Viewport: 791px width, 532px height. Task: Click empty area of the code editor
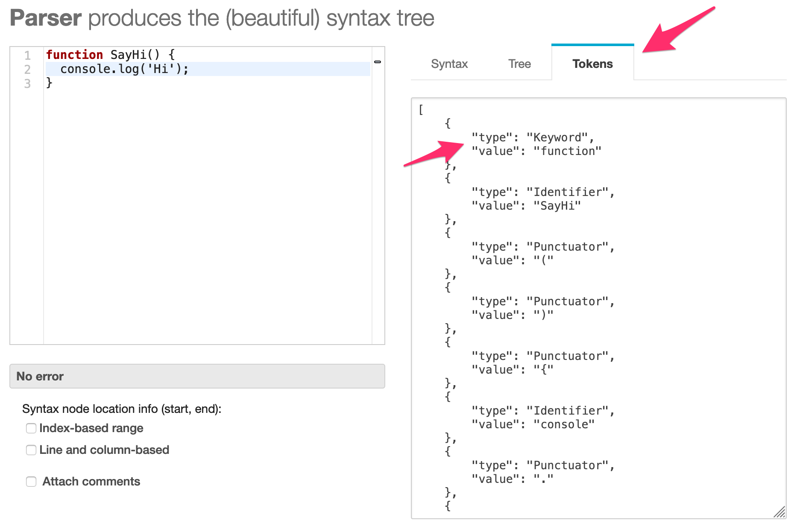pos(208,213)
